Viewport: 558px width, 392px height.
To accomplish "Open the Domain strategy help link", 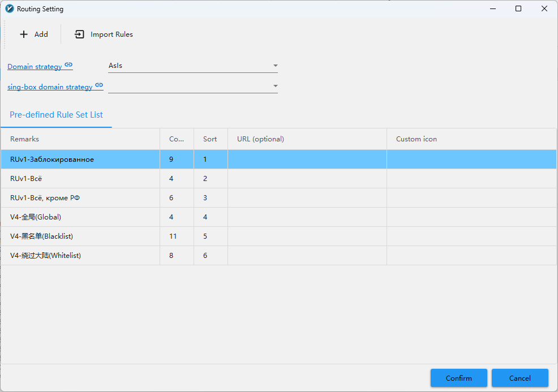I will tap(35, 67).
